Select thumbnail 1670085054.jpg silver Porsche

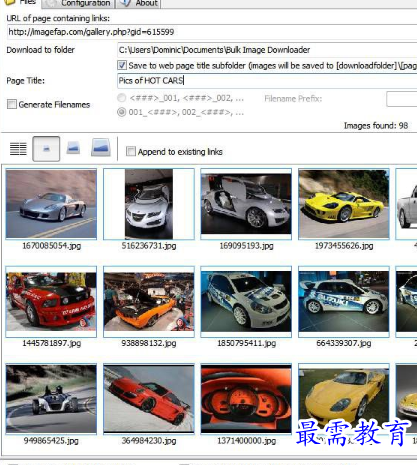click(51, 204)
